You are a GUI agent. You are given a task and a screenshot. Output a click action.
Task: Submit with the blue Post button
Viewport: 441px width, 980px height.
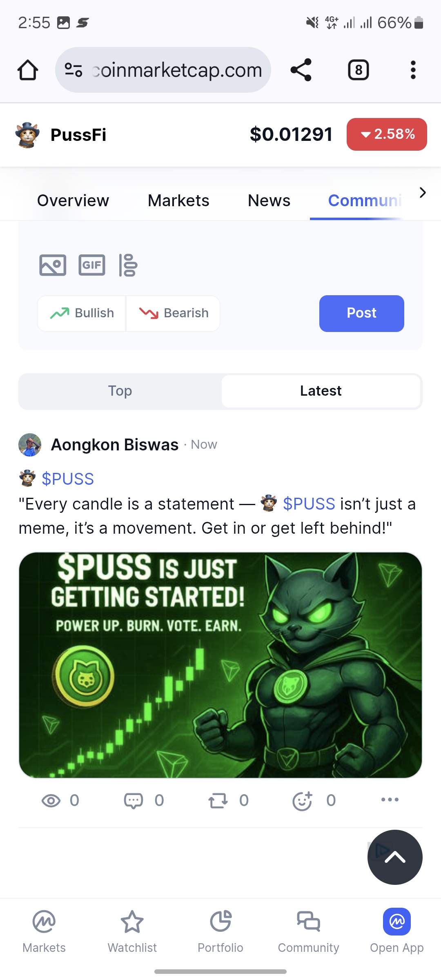click(362, 313)
